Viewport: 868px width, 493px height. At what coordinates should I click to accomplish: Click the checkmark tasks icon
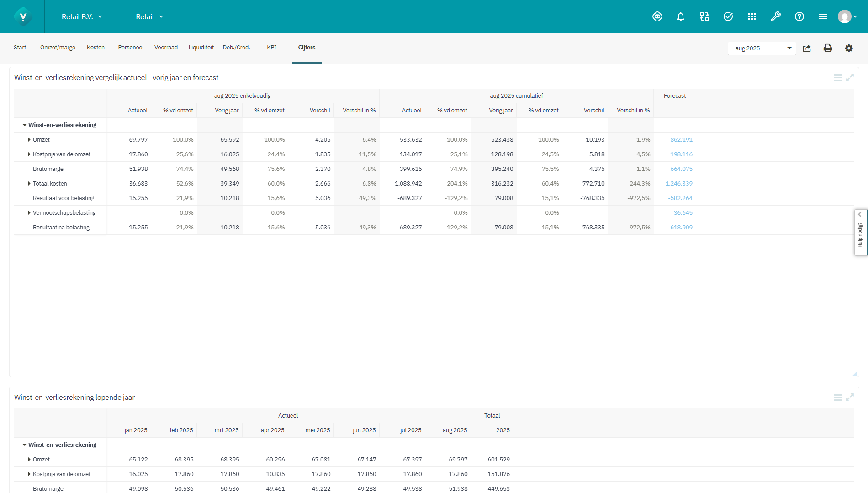[728, 17]
